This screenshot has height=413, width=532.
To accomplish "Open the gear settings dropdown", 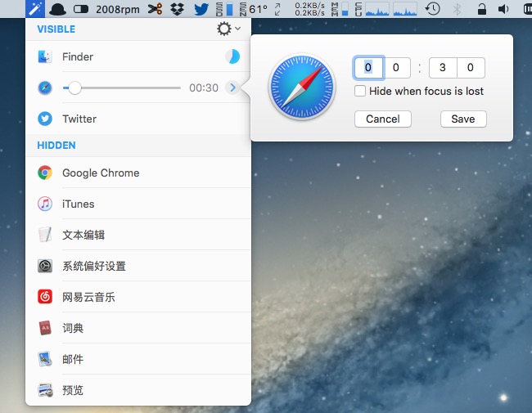I will click(x=228, y=29).
